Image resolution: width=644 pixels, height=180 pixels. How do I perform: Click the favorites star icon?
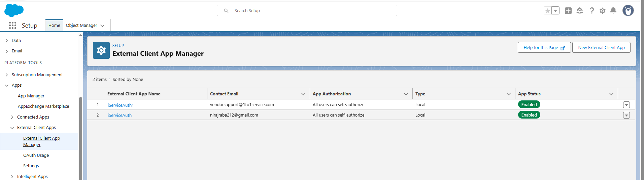[548, 11]
